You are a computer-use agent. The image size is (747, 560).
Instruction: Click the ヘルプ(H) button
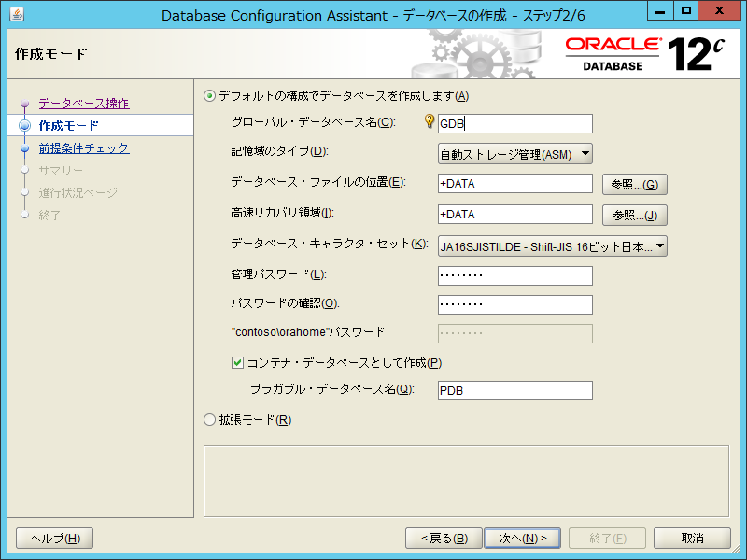click(x=55, y=539)
